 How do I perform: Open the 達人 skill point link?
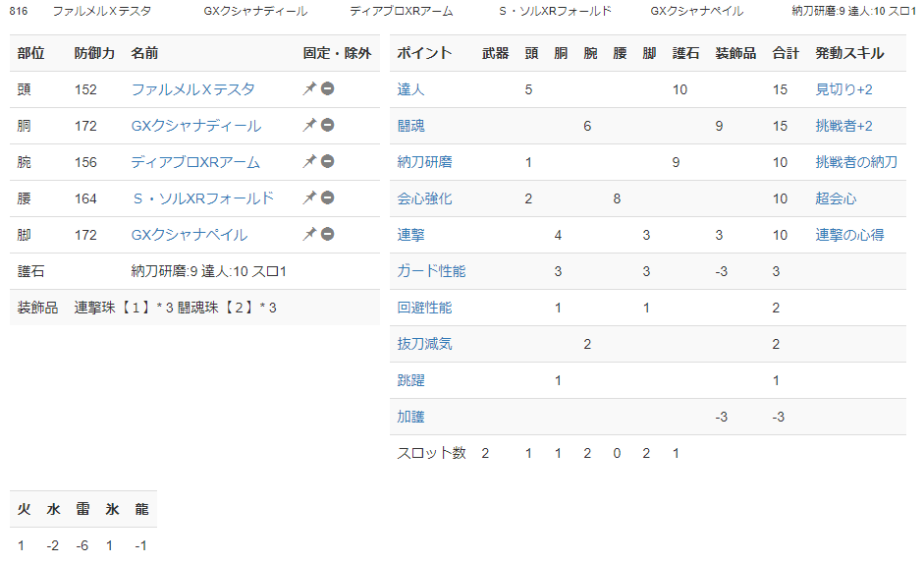click(x=410, y=89)
